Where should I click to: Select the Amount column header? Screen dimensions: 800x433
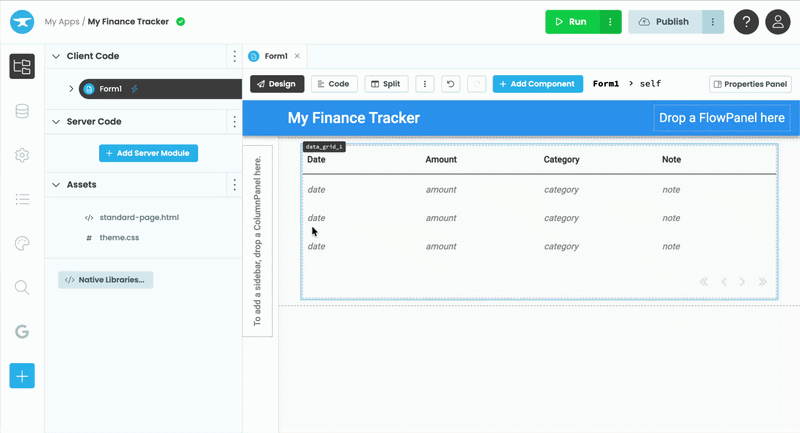441,160
